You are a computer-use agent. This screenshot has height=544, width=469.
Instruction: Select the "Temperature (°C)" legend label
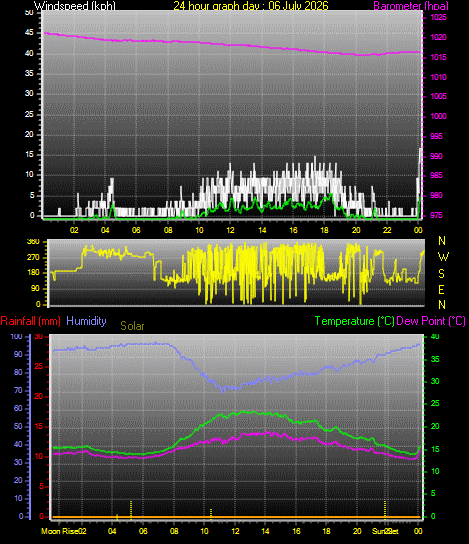point(355,321)
